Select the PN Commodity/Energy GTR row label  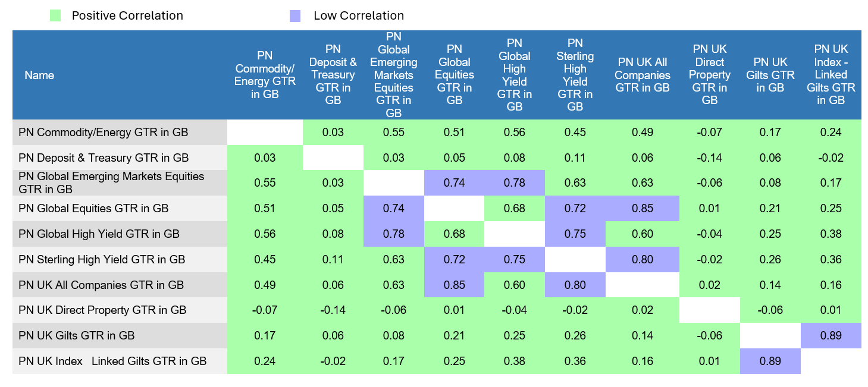point(104,133)
